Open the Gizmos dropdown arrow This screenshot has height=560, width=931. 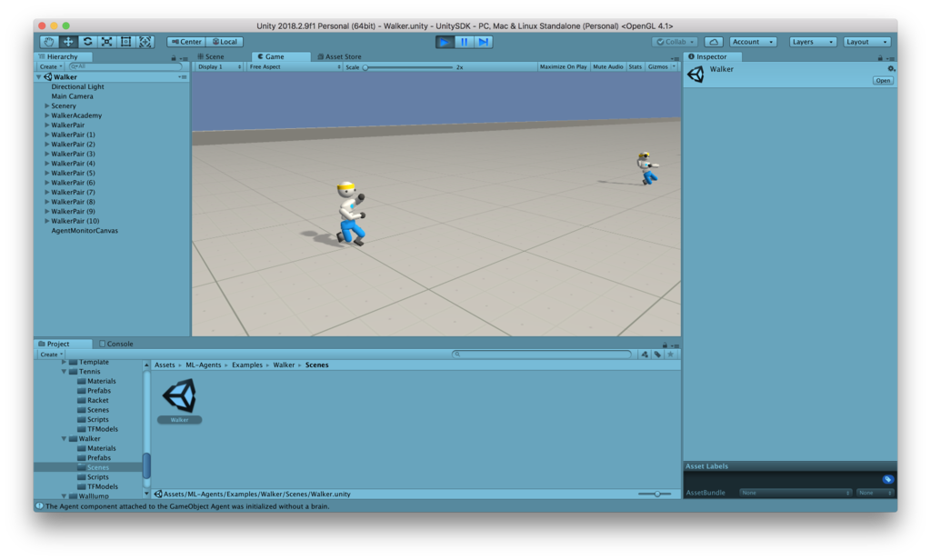coord(674,67)
